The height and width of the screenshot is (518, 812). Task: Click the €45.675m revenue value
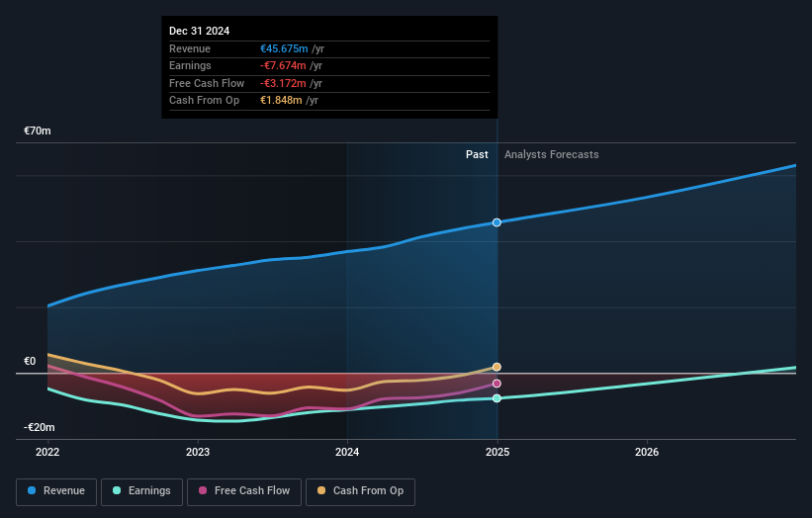[284, 48]
